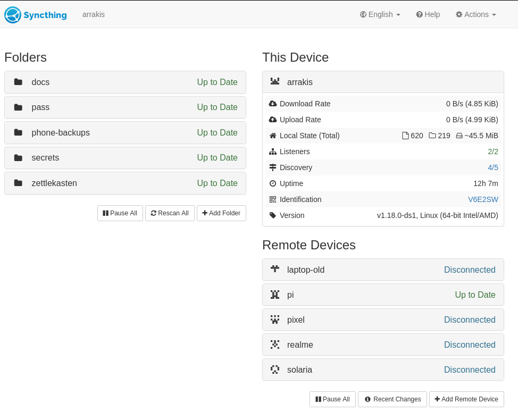Open Recent Changes
The height and width of the screenshot is (420, 518).
392,399
